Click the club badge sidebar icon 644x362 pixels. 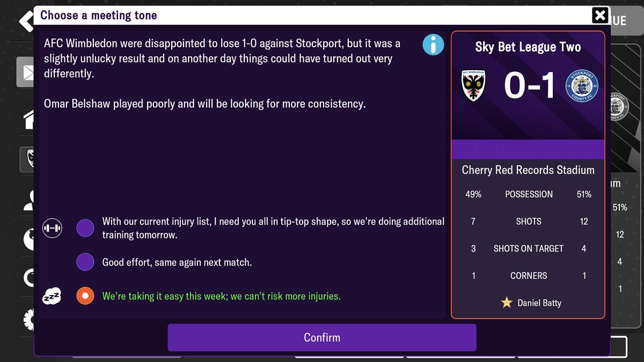pos(27,160)
